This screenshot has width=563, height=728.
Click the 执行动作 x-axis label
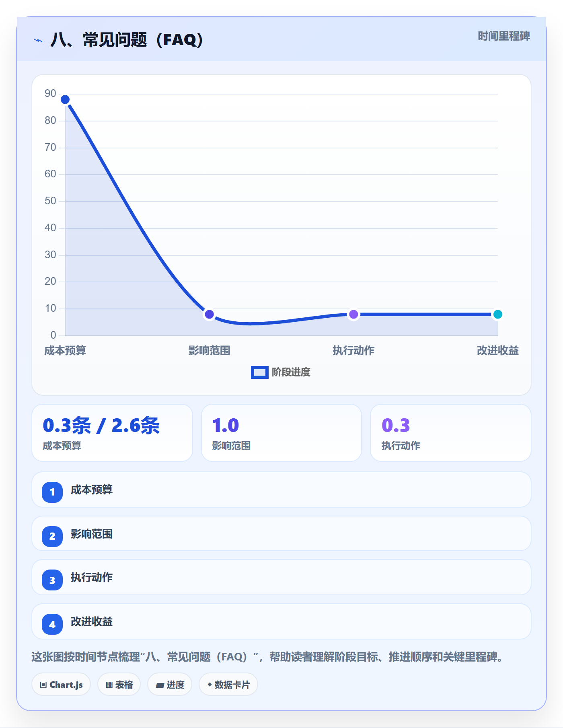pyautogui.click(x=353, y=351)
